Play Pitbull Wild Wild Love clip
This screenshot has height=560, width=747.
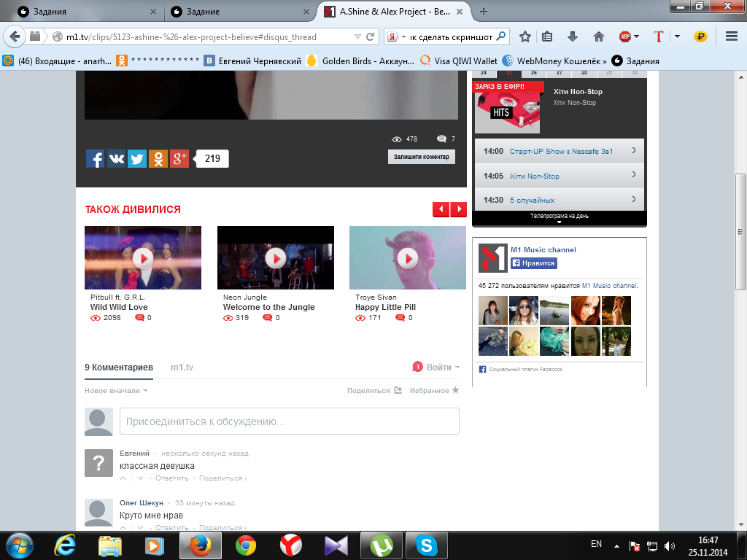coord(143,258)
